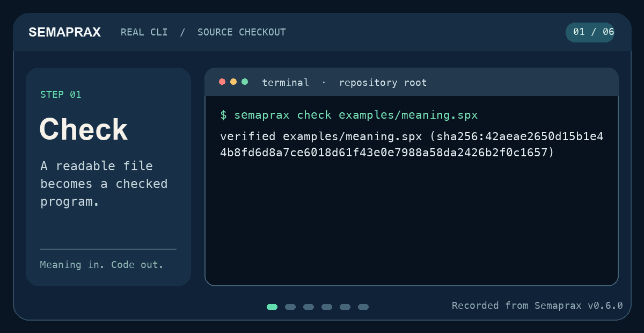
Task: Click the Check heading
Action: (x=84, y=129)
